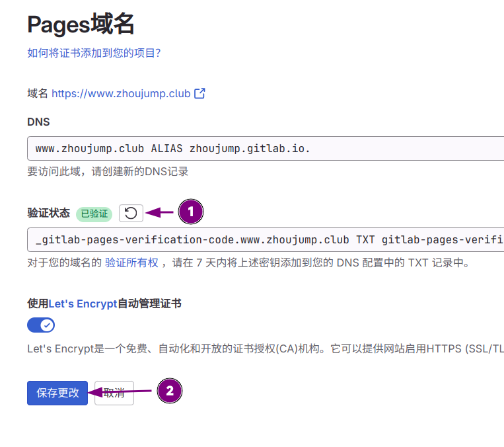
Task: Click the green 已验证 status badge
Action: click(94, 214)
